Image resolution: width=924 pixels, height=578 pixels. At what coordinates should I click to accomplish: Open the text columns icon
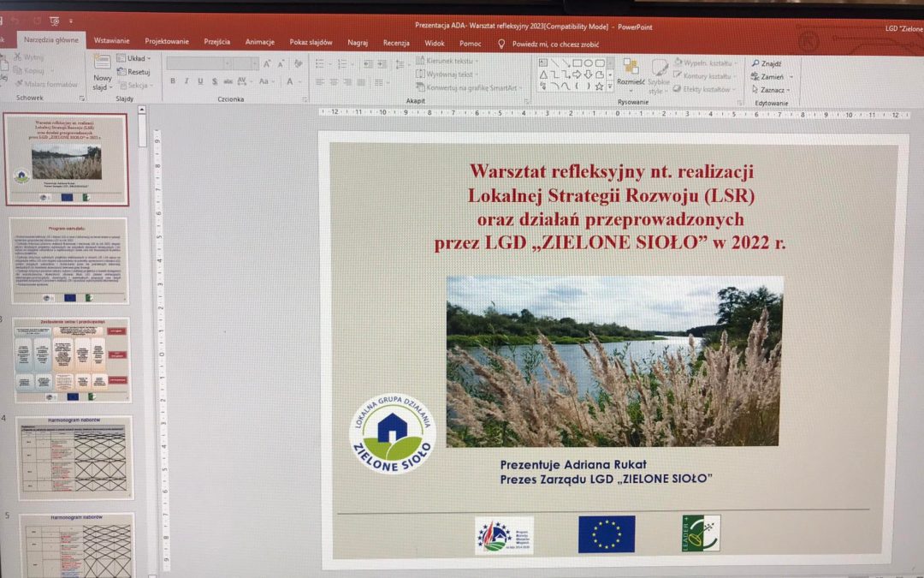tap(380, 82)
